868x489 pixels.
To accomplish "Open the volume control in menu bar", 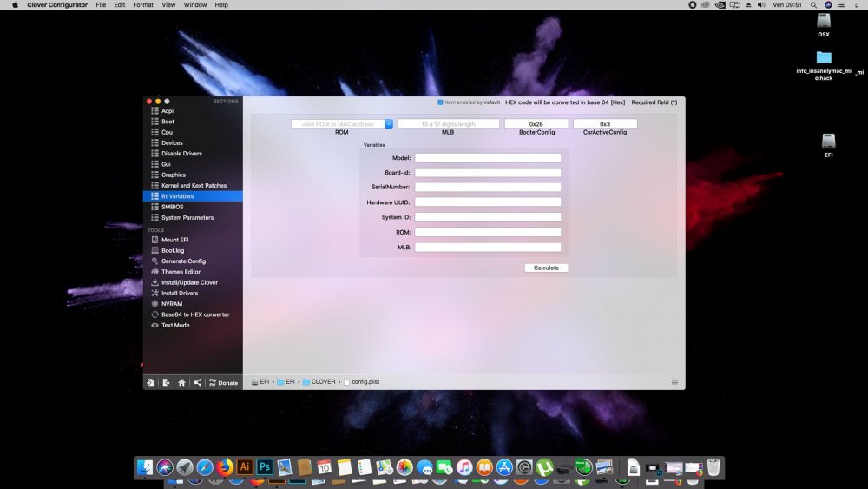I will pyautogui.click(x=761, y=4).
